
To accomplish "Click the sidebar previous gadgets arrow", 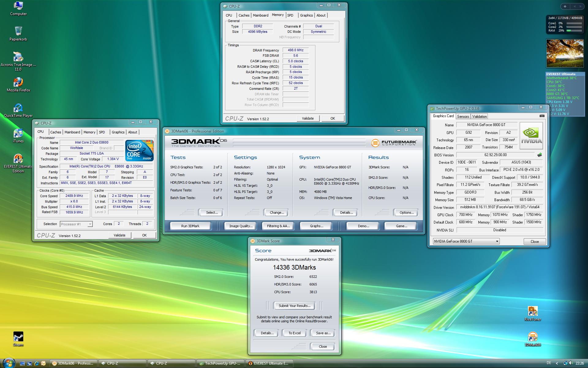I will click(x=574, y=6).
